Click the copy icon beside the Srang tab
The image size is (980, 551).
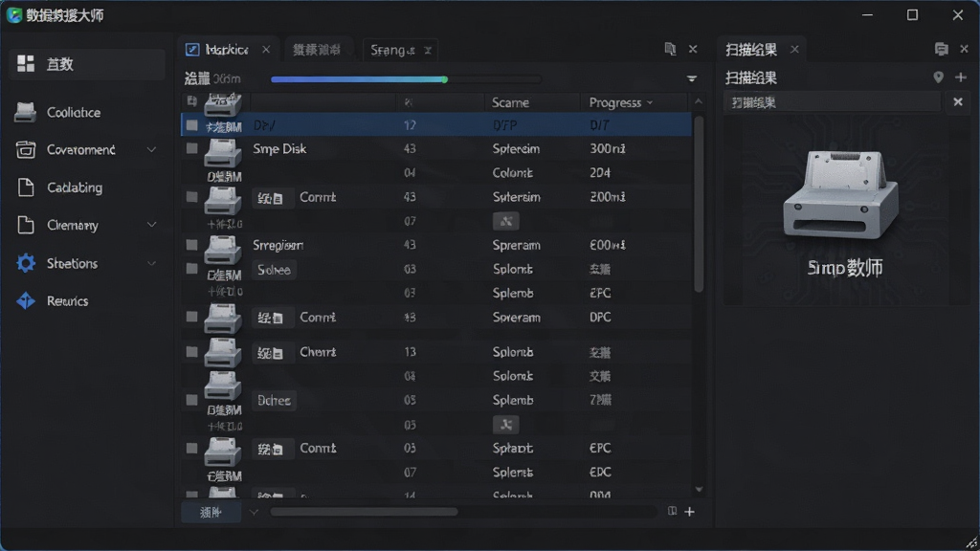[670, 49]
